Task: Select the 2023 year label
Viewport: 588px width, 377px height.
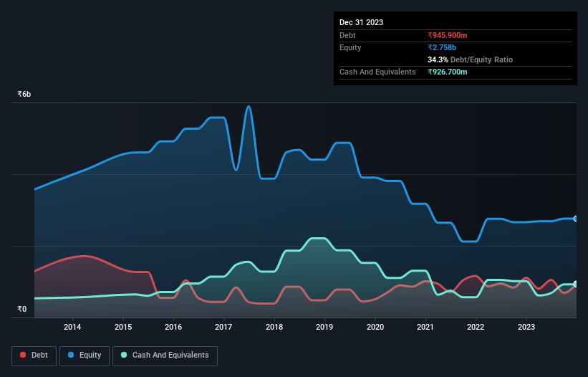Action: pos(526,328)
